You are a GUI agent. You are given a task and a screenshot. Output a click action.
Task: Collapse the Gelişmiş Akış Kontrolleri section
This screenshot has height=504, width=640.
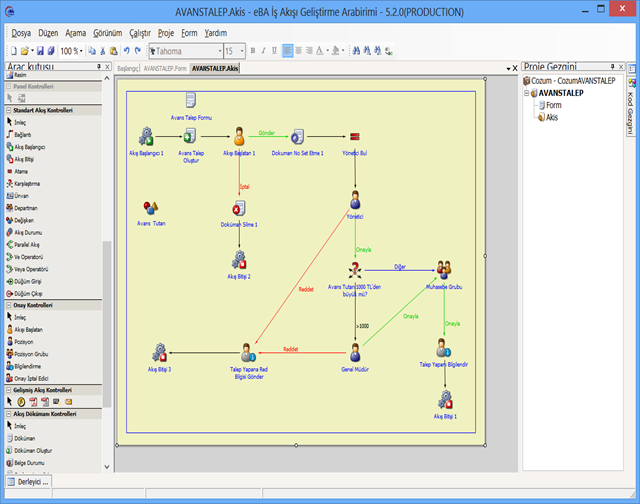(x=9, y=390)
